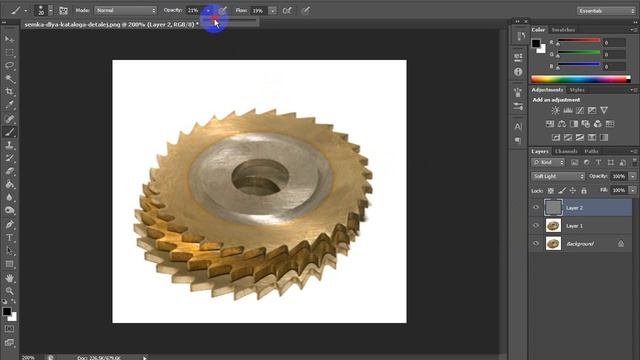This screenshot has width=640, height=360.
Task: Add a Curves adjustment
Action: point(580,111)
